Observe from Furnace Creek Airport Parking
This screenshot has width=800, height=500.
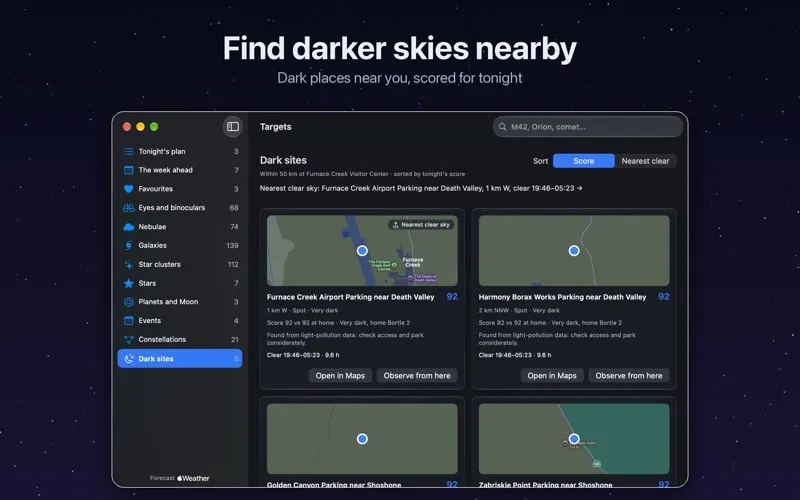pyautogui.click(x=417, y=376)
